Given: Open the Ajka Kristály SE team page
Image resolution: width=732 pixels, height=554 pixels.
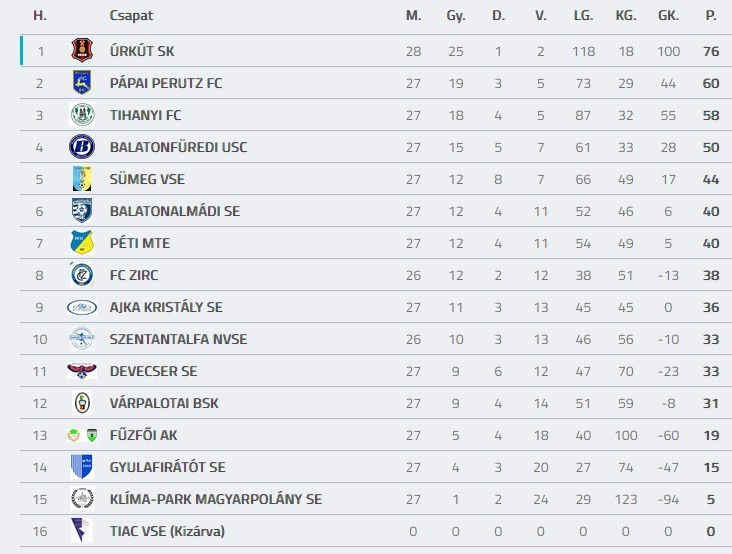Looking at the screenshot, I should [x=166, y=307].
